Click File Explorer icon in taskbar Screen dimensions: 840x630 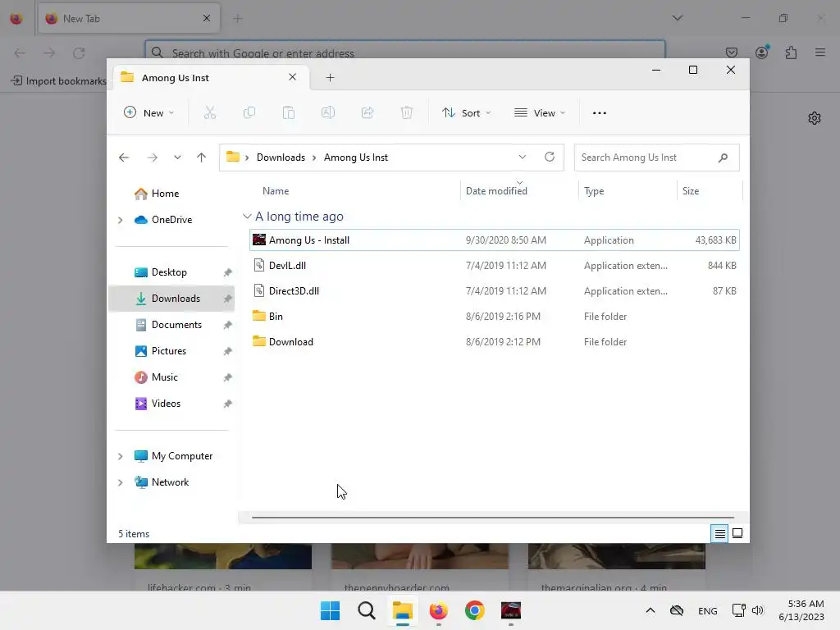402,610
